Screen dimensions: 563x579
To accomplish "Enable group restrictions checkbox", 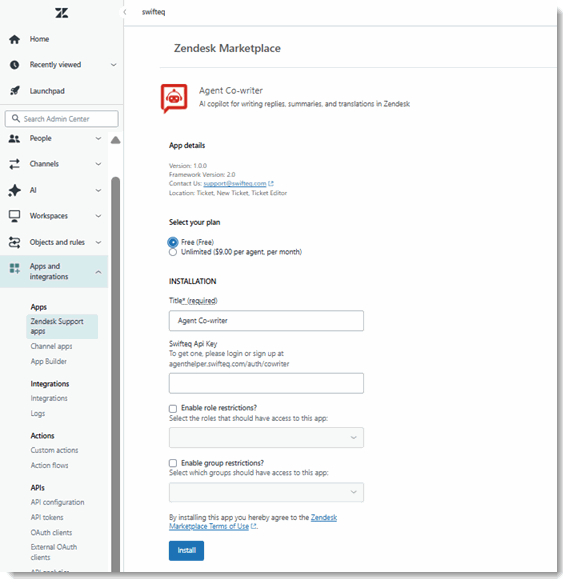I will click(173, 463).
